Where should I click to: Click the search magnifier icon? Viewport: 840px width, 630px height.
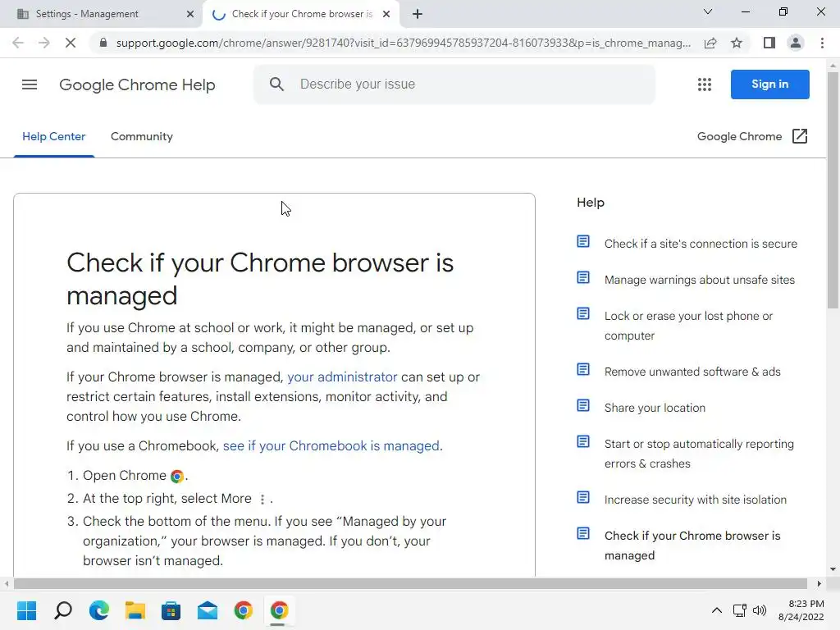coord(276,84)
